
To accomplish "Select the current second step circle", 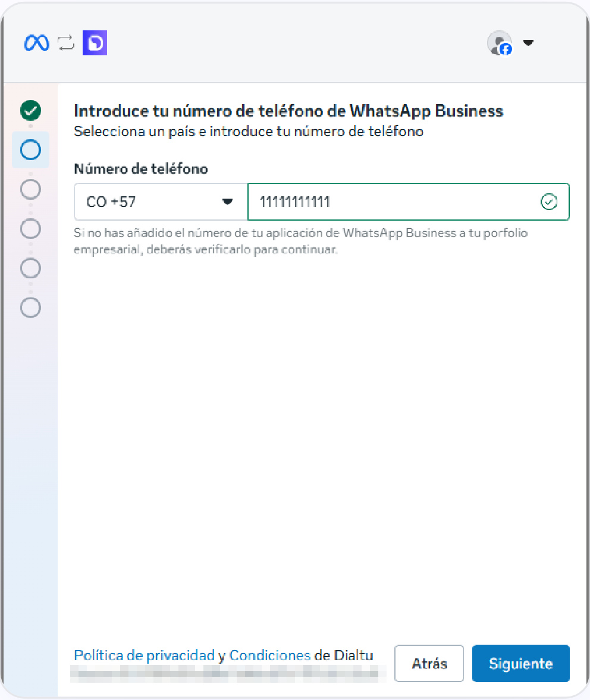I will [x=30, y=150].
